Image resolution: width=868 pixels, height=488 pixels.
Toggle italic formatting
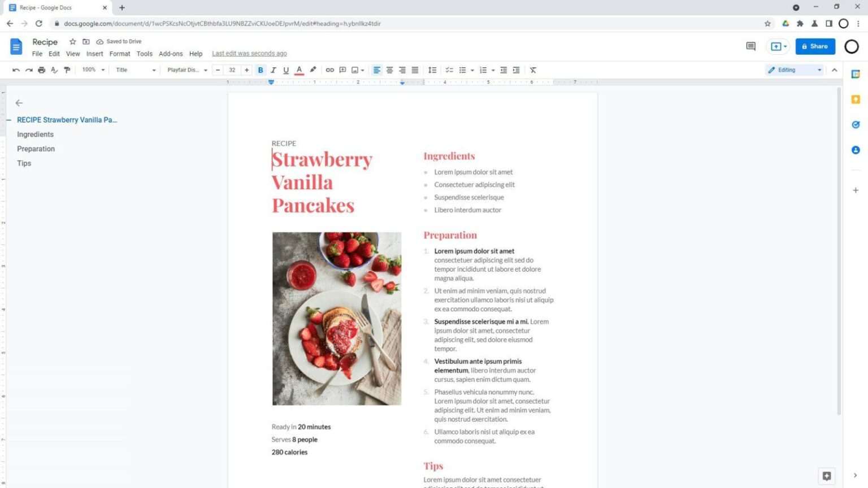273,69
